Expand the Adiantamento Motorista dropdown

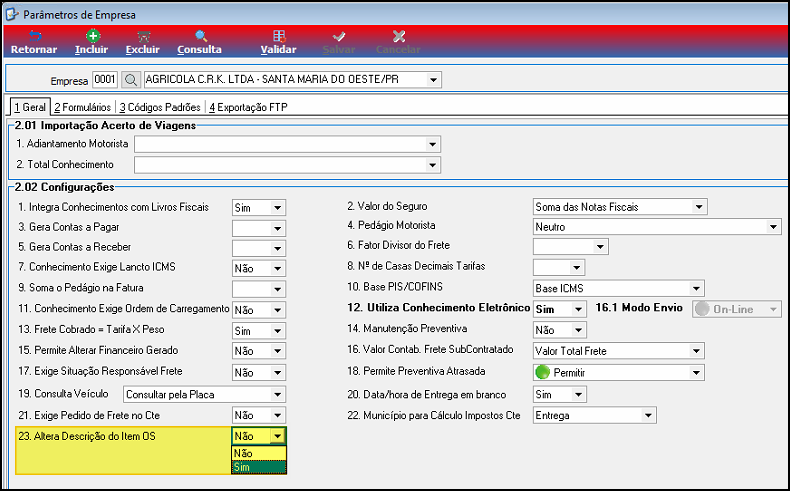(432, 145)
